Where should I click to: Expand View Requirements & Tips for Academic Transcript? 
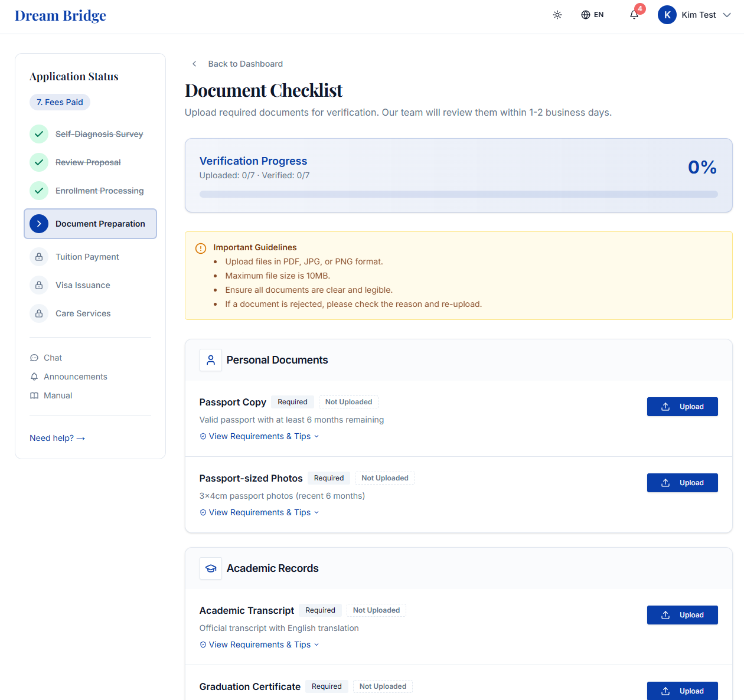pos(259,645)
